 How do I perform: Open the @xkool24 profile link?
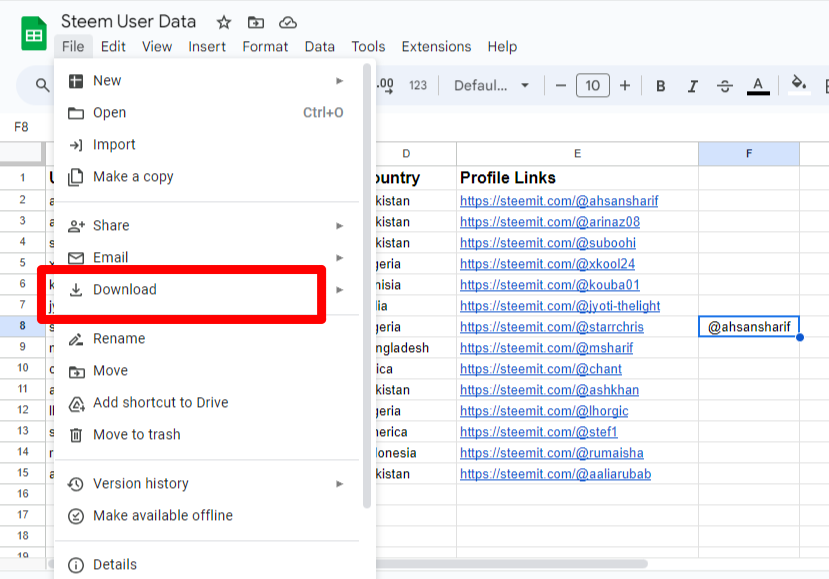pos(547,264)
